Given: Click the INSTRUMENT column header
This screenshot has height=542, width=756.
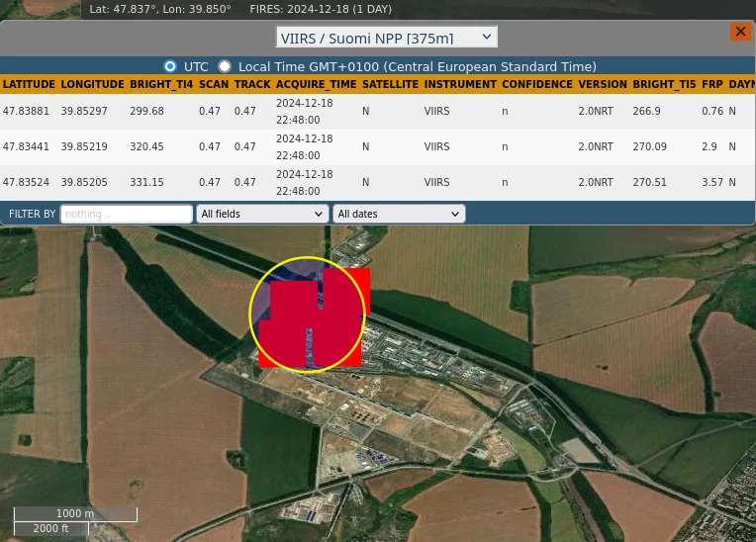Looking at the screenshot, I should coord(460,85).
